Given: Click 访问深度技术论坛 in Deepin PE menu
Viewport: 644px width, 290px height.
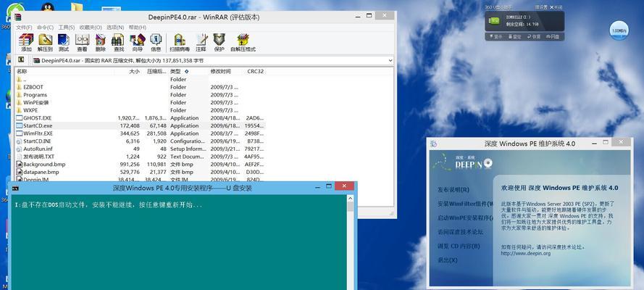Looking at the screenshot, I should pyautogui.click(x=460, y=232).
